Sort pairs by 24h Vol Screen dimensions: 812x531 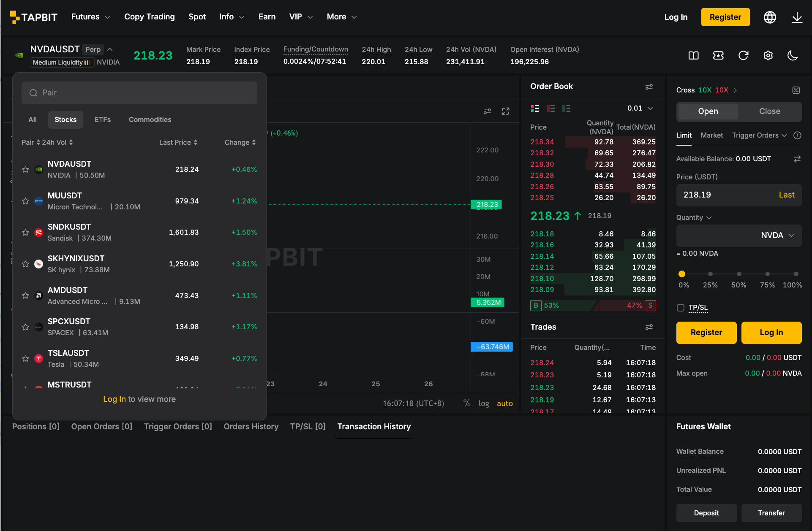click(57, 143)
